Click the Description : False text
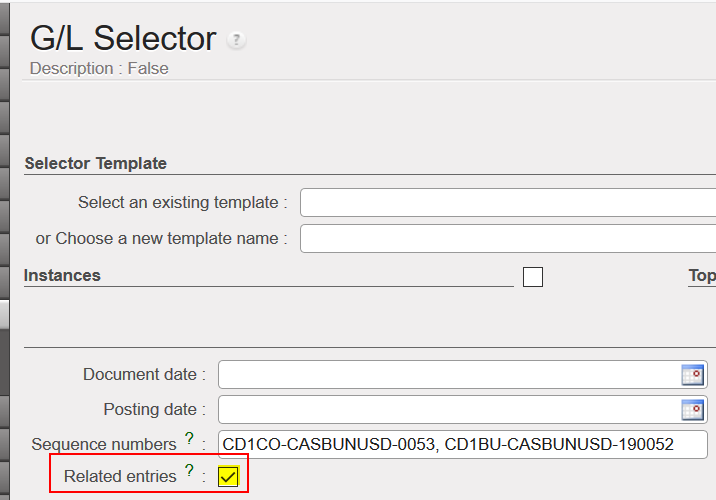Image resolution: width=716 pixels, height=500 pixels. click(99, 69)
